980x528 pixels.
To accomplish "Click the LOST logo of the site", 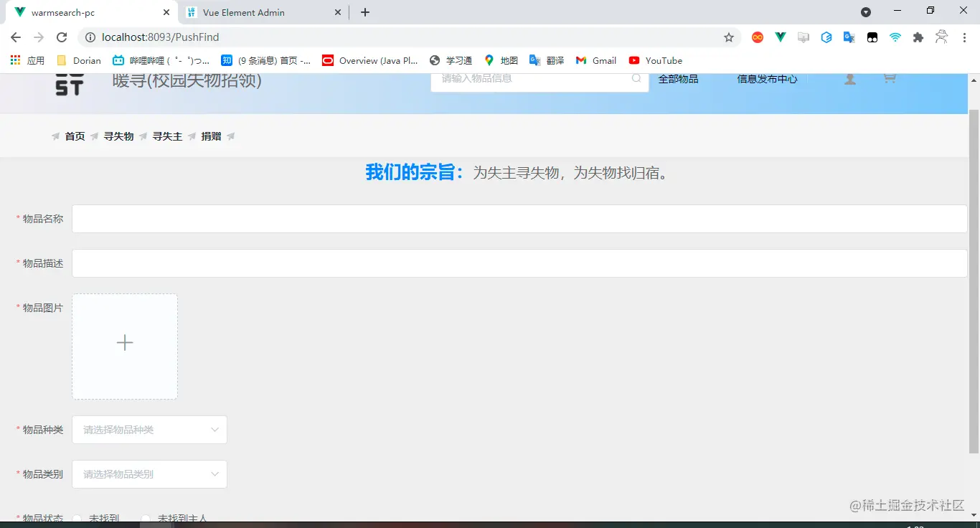I will pos(70,84).
